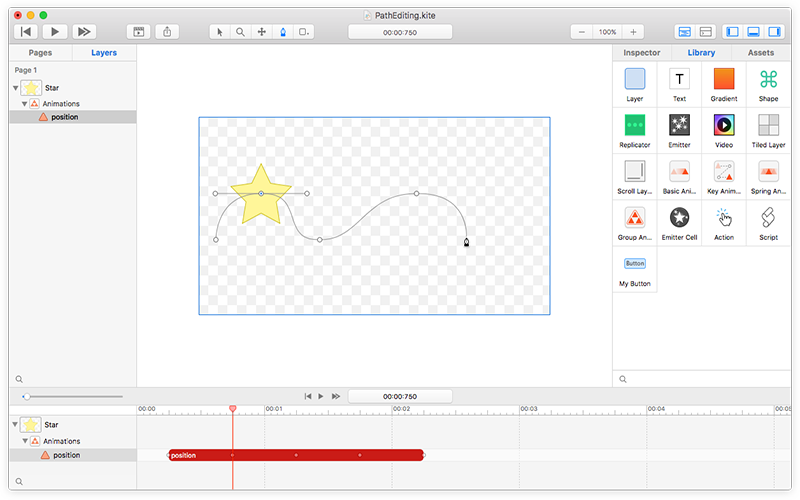Choose Layer item in Library
Viewport: 800px width, 500px height.
coord(635,85)
